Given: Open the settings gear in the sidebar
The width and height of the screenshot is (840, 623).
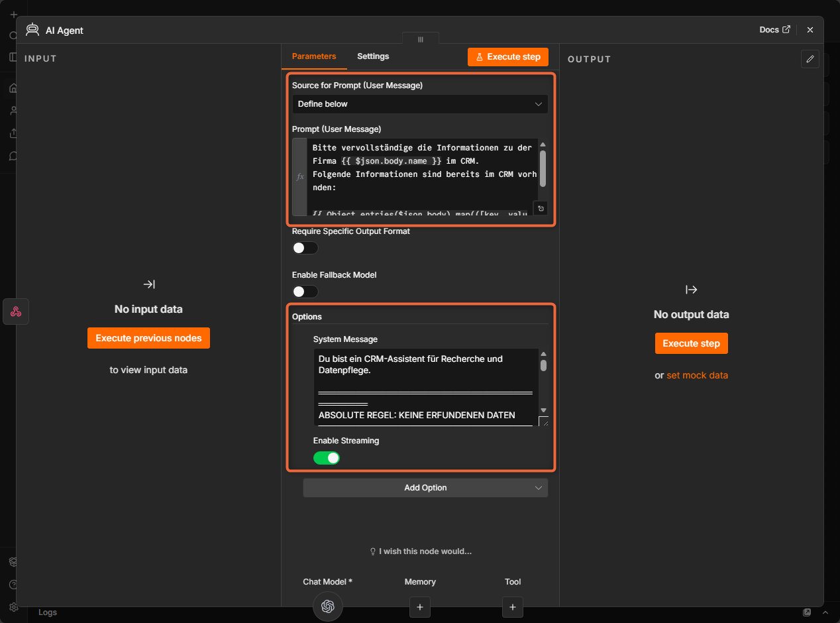Looking at the screenshot, I should click(14, 607).
